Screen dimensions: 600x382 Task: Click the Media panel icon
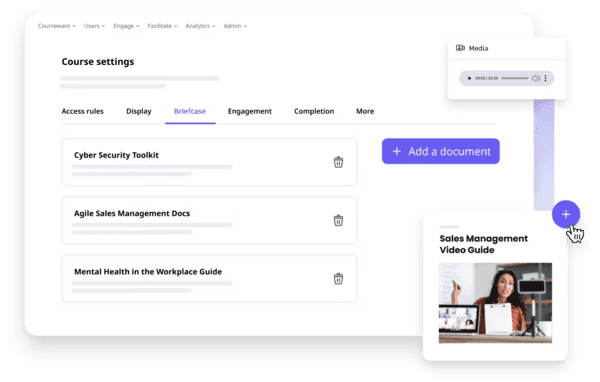460,48
